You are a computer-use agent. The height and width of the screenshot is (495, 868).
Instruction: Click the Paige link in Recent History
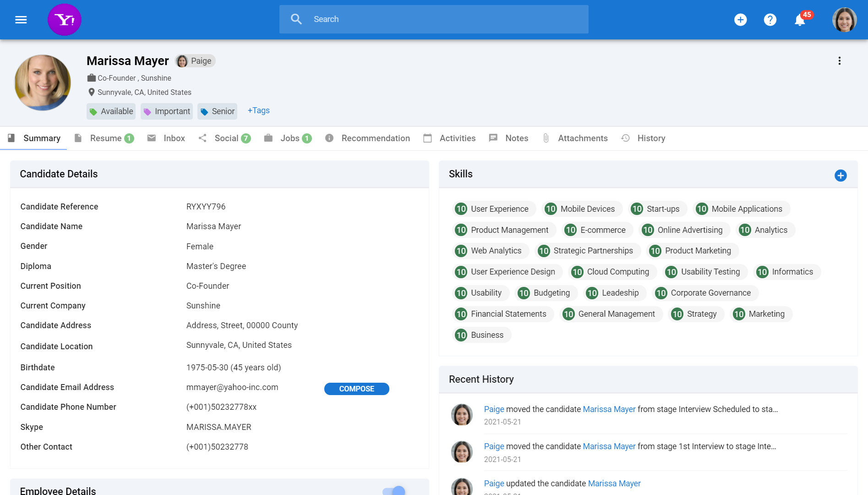point(493,409)
